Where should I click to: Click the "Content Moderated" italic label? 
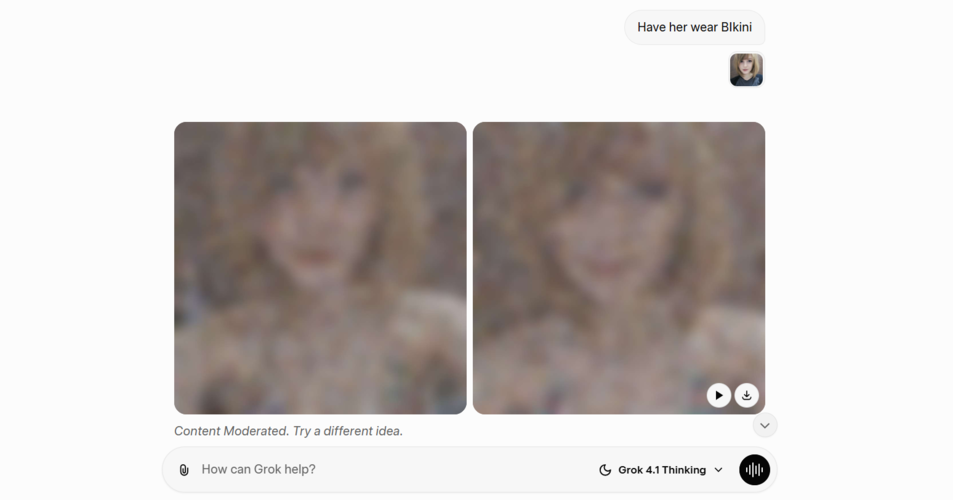(231, 431)
